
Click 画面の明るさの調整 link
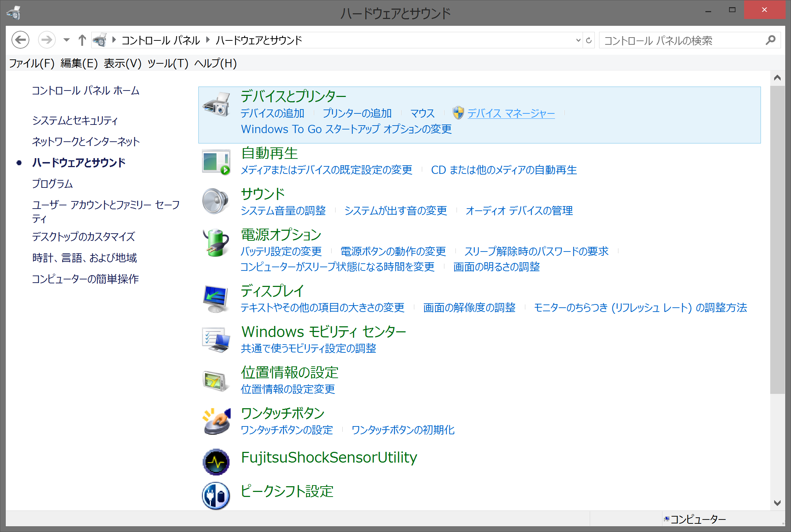coord(496,267)
